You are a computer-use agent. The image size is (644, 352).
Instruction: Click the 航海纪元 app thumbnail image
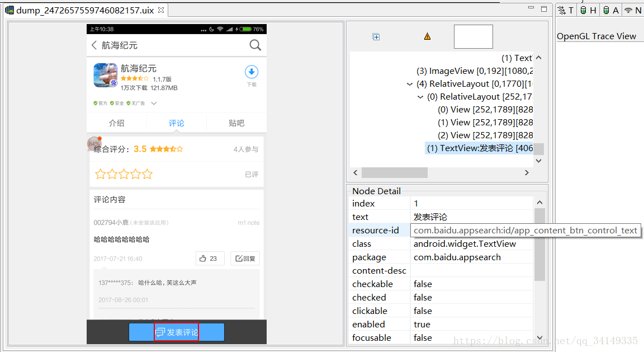pos(106,75)
